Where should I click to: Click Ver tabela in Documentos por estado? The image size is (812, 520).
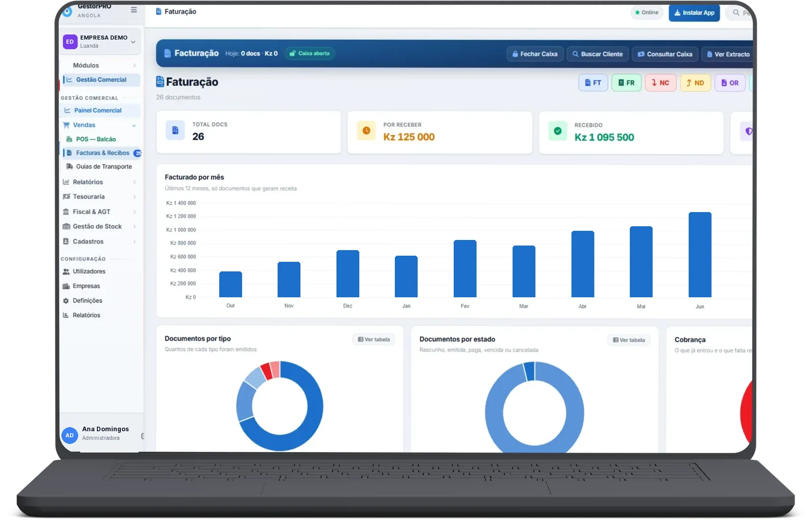pyautogui.click(x=629, y=340)
